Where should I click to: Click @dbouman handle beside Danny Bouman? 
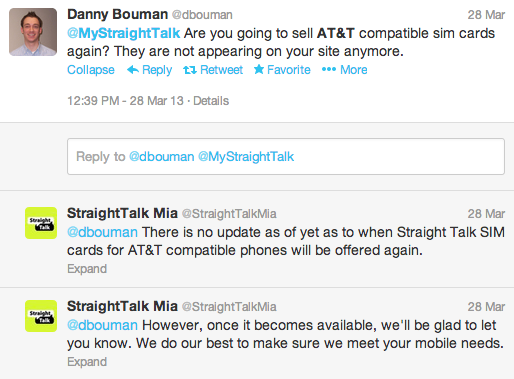(x=202, y=15)
